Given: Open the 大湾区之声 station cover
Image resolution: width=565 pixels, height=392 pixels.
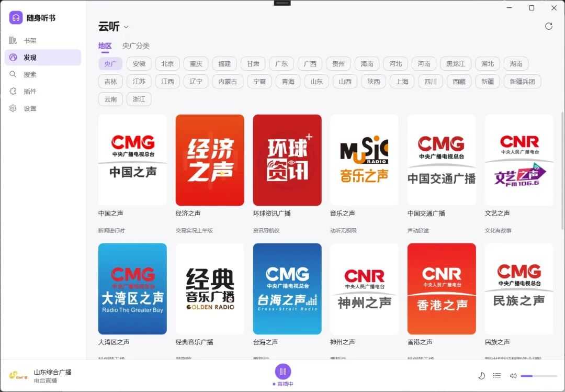Looking at the screenshot, I should click(132, 289).
